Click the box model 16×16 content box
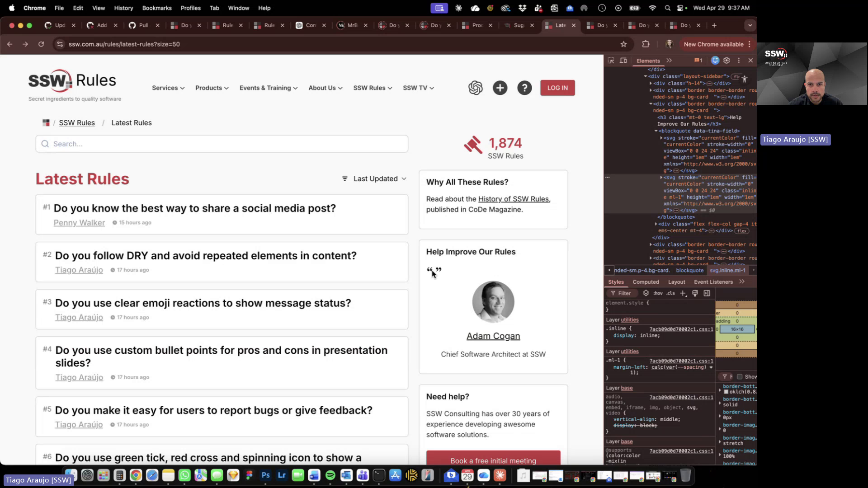The height and width of the screenshot is (488, 868). (x=737, y=329)
